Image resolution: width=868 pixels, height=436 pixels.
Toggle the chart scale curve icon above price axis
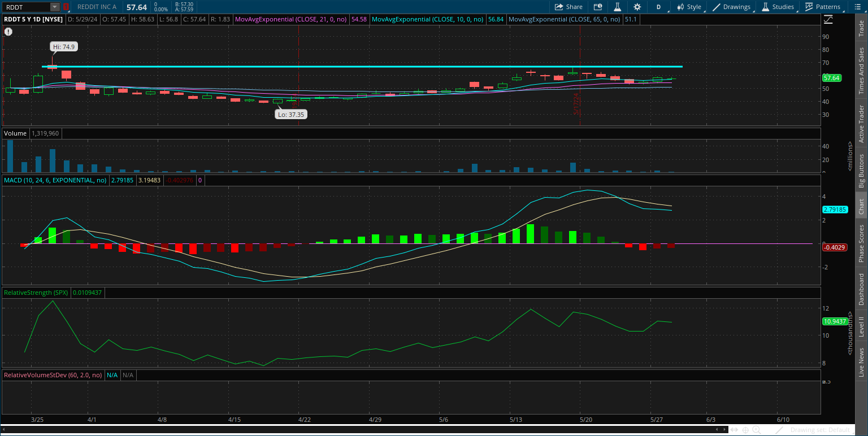828,19
